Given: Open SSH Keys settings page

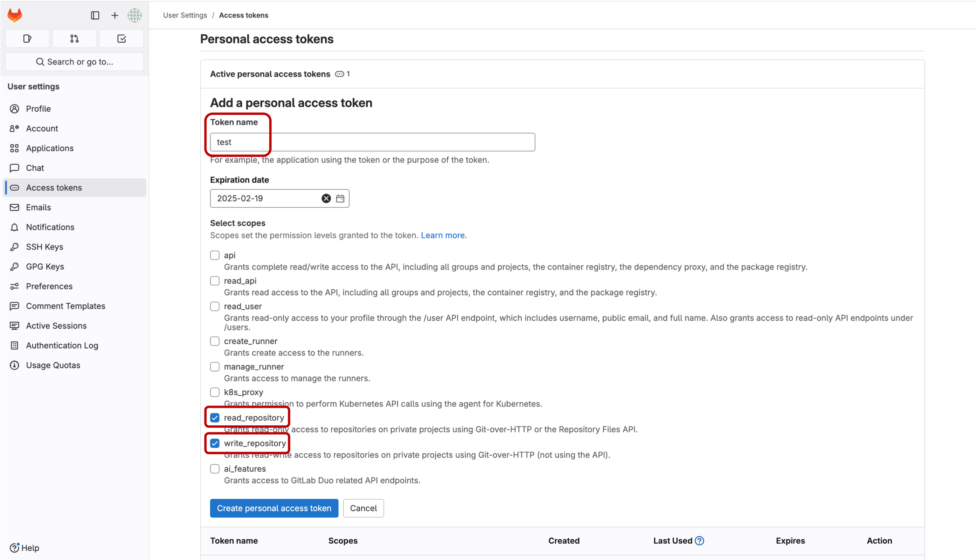Looking at the screenshot, I should coord(45,247).
